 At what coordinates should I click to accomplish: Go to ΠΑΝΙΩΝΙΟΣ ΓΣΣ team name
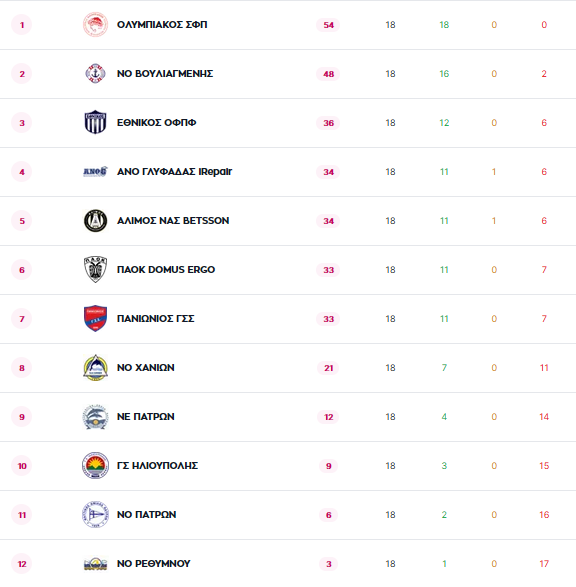point(155,319)
